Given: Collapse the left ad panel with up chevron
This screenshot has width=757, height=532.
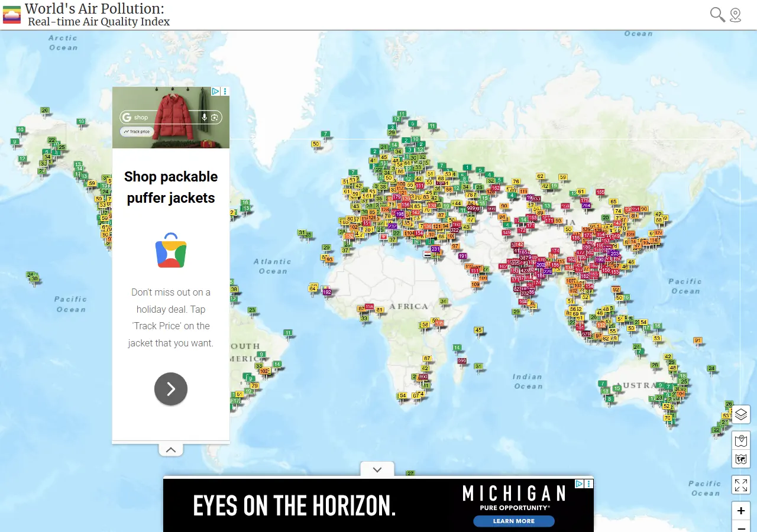Looking at the screenshot, I should 170,449.
